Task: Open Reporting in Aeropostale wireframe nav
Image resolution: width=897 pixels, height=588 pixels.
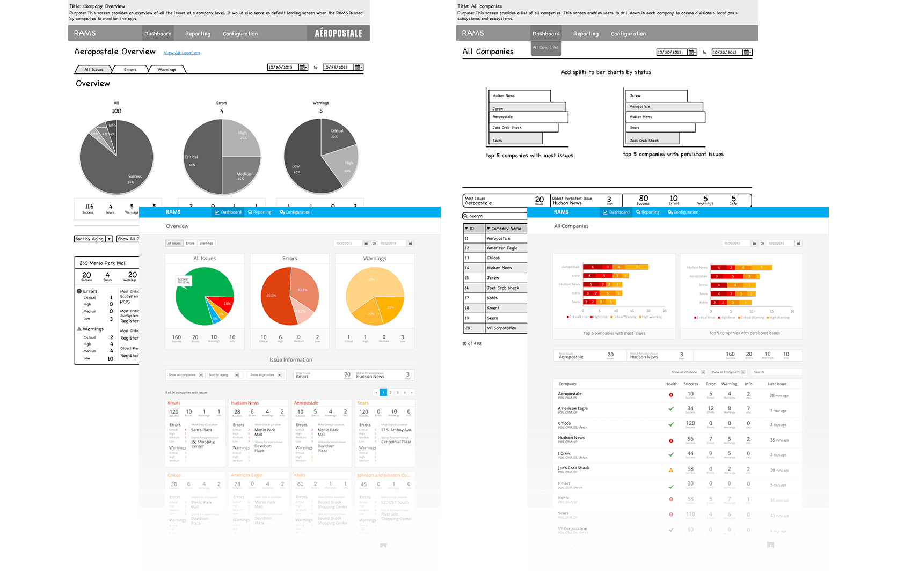Action: point(198,34)
